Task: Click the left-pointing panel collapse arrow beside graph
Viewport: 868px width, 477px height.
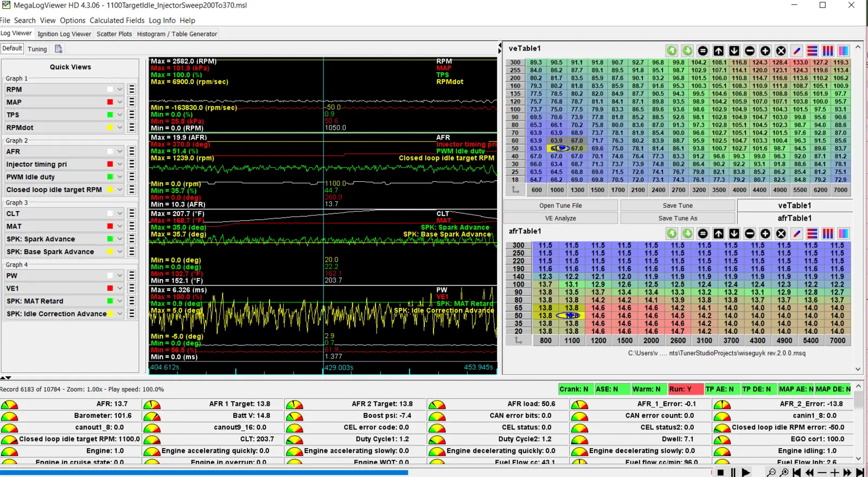Action: pos(500,45)
